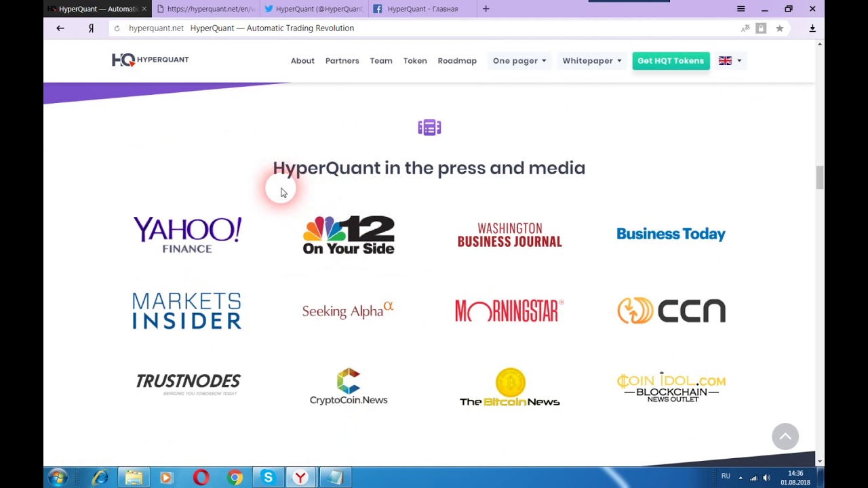Go back with the browser back arrow

[x=60, y=28]
